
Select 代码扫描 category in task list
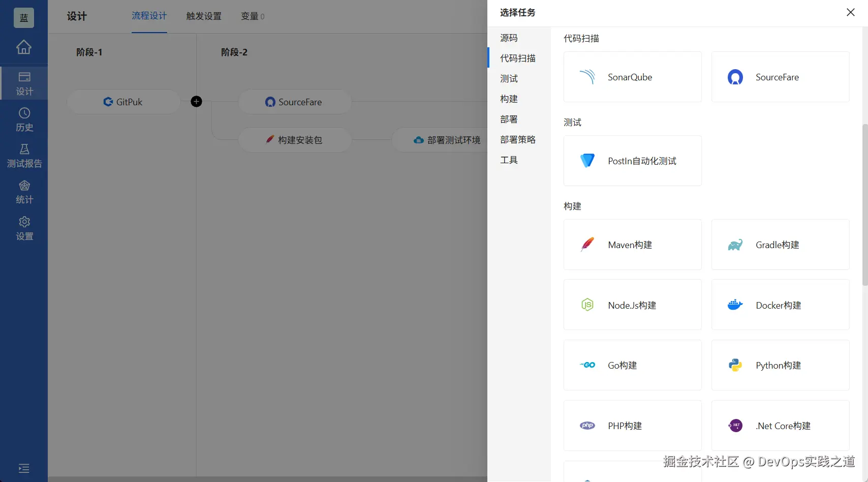point(519,58)
